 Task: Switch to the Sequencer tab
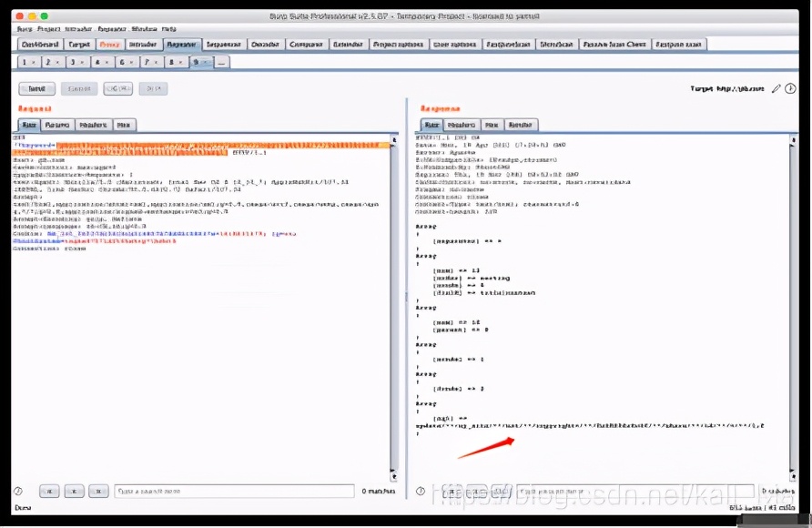[x=224, y=45]
